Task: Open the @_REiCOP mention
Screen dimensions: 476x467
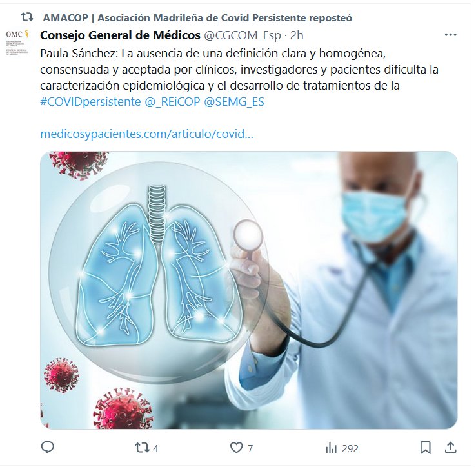Action: click(172, 101)
